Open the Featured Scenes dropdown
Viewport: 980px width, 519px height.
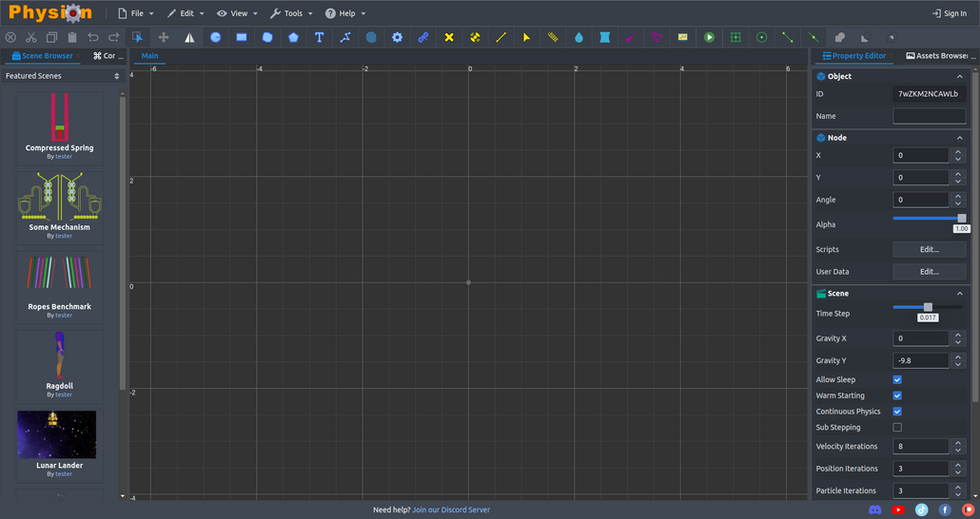pos(63,76)
